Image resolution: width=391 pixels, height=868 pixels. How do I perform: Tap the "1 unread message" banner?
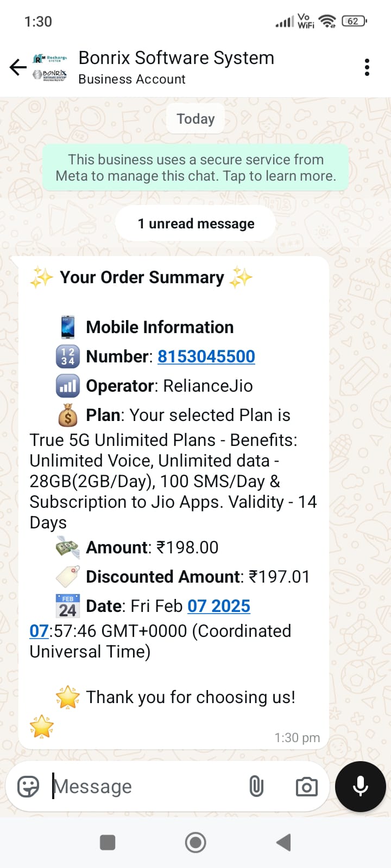(195, 224)
